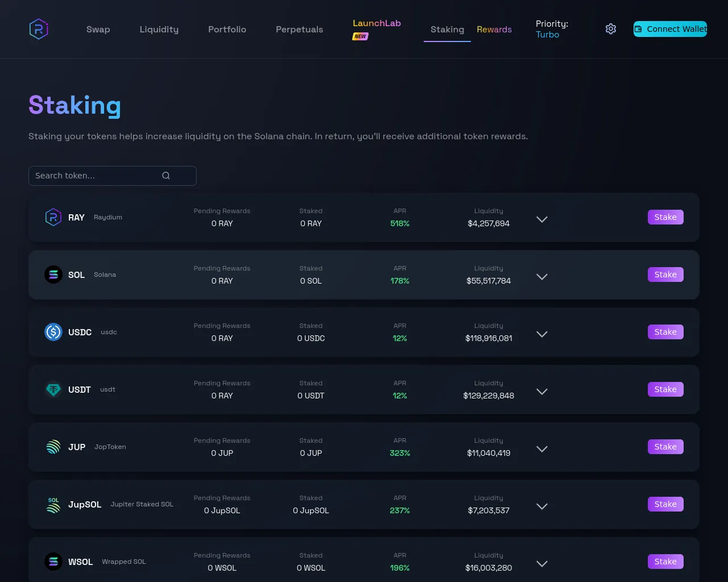Click the USDC token icon
Viewport: 728px width, 582px height.
coord(53,332)
